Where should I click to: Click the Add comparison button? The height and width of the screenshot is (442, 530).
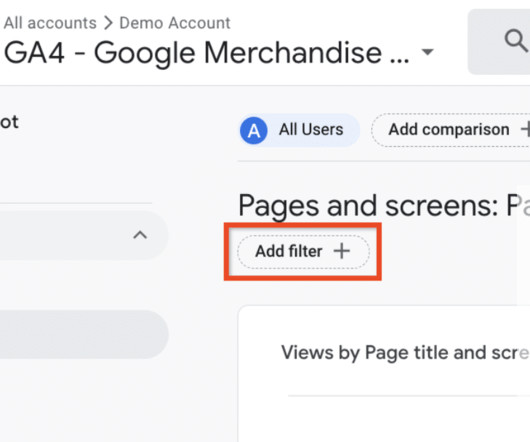(451, 130)
